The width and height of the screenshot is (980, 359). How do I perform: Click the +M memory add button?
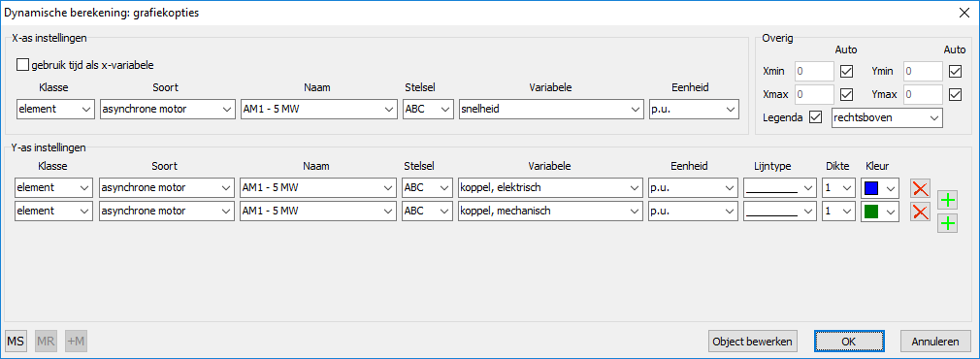pyautogui.click(x=76, y=342)
